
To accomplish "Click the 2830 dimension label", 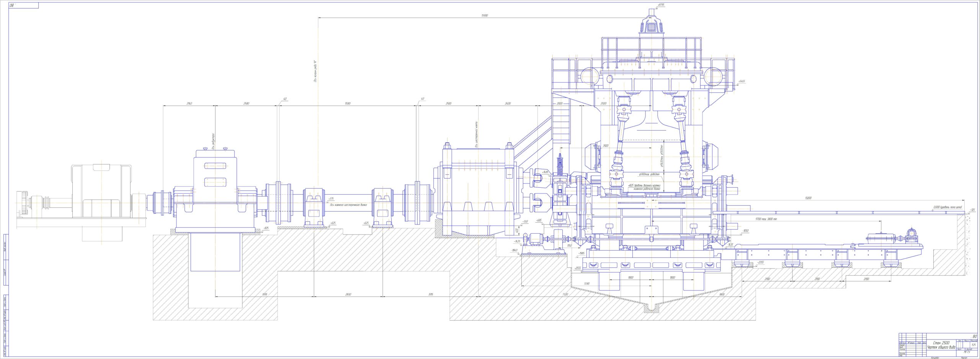I will tap(348, 294).
